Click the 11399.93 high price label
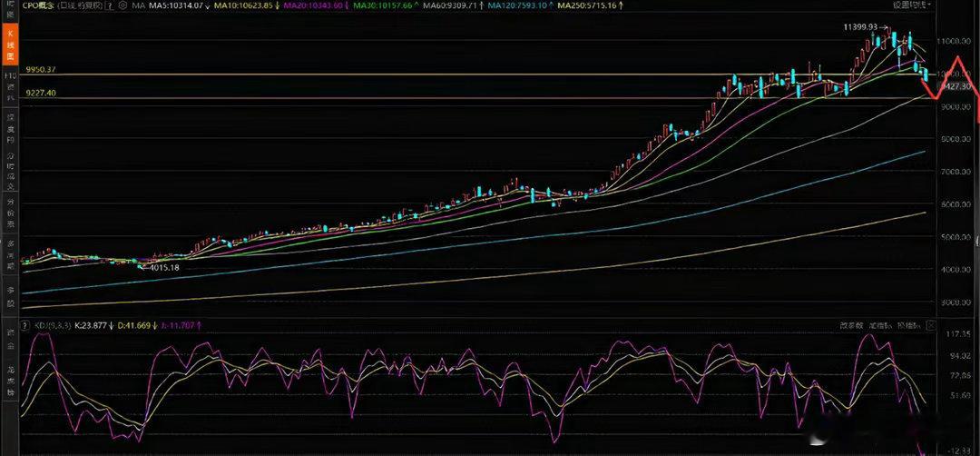The width and height of the screenshot is (980, 456). pos(860,27)
